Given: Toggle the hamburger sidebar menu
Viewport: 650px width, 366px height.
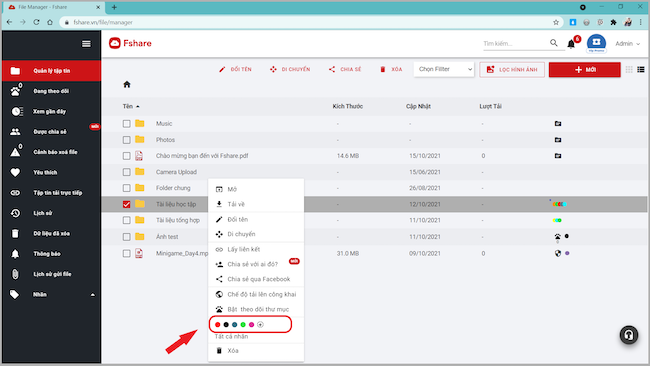Looking at the screenshot, I should point(86,44).
